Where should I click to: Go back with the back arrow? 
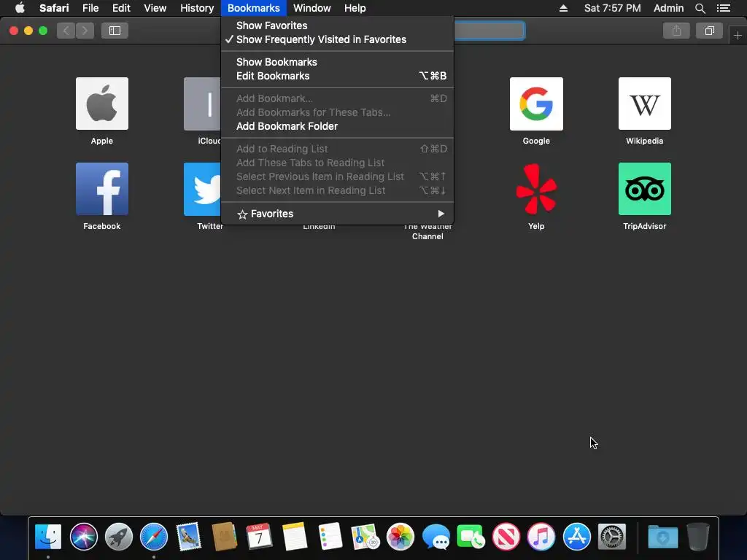point(66,31)
